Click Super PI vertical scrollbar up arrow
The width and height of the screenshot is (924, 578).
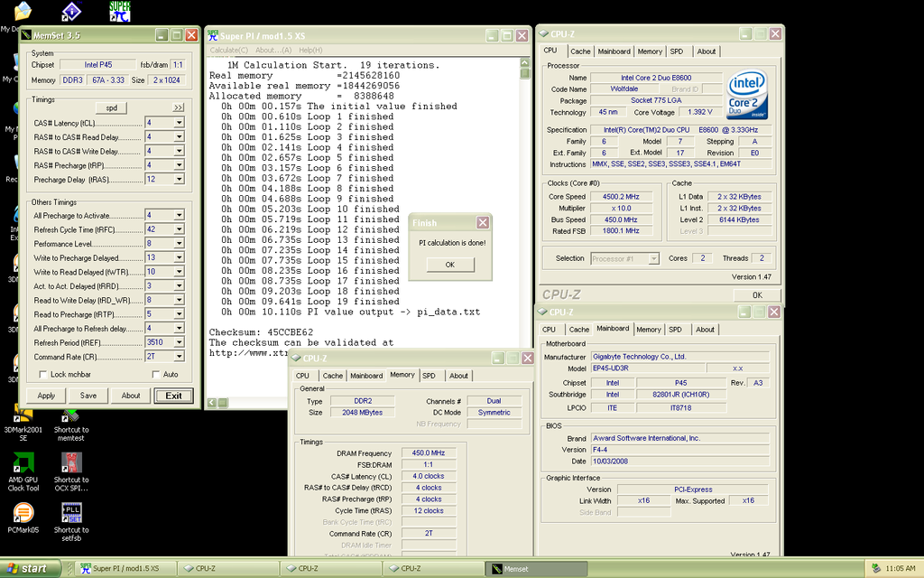click(525, 62)
